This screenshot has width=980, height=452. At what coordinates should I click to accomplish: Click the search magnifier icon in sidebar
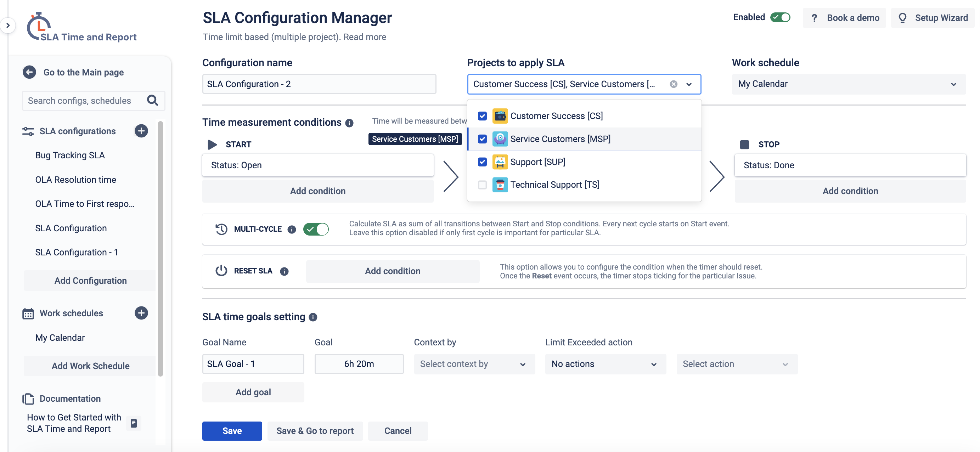coord(153,101)
